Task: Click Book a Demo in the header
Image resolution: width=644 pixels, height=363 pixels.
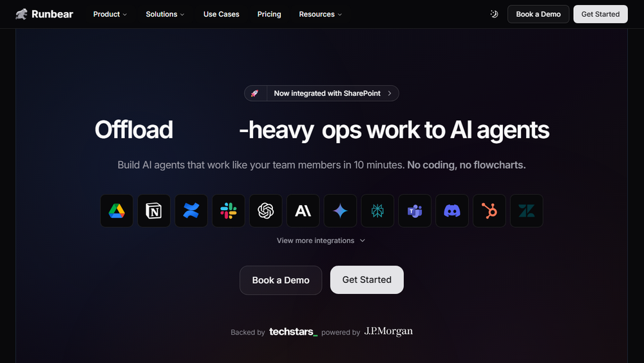Action: 538,14
